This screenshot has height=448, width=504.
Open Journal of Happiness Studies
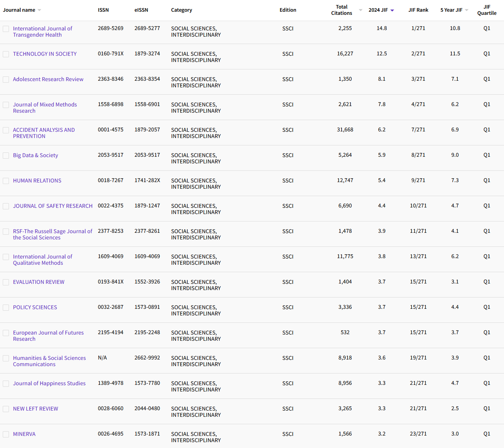click(x=49, y=383)
